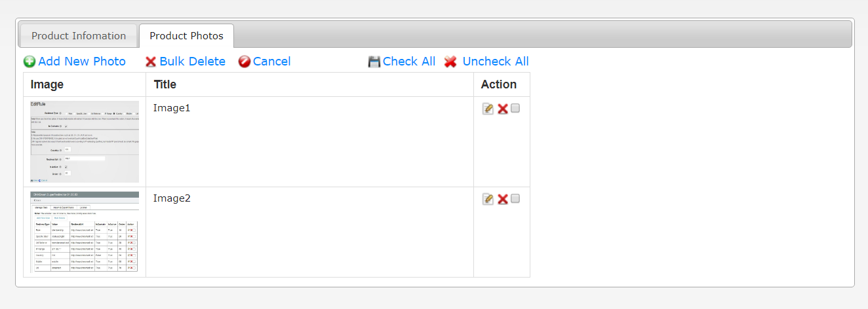This screenshot has height=309, width=868.
Task: Open the Image2 thumbnail preview
Action: click(x=85, y=232)
